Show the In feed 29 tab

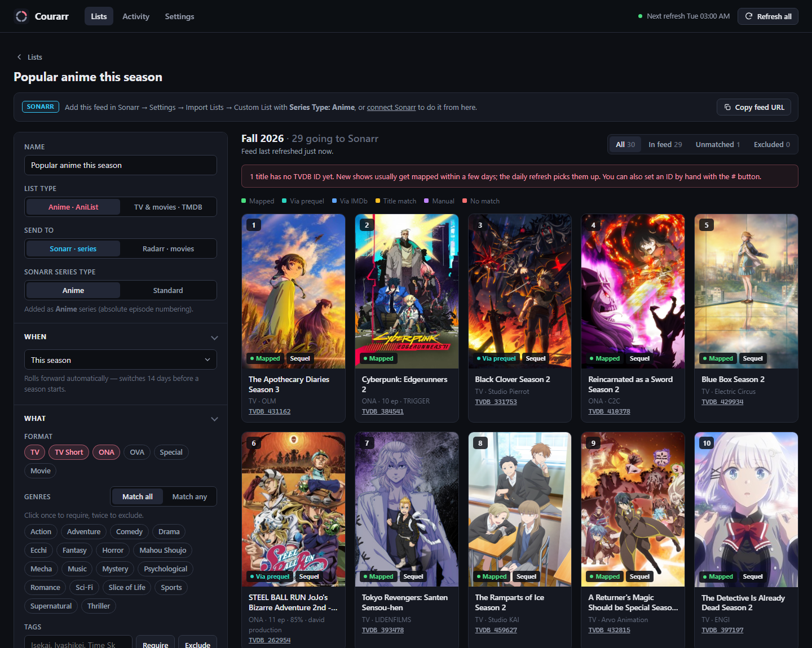pos(665,144)
